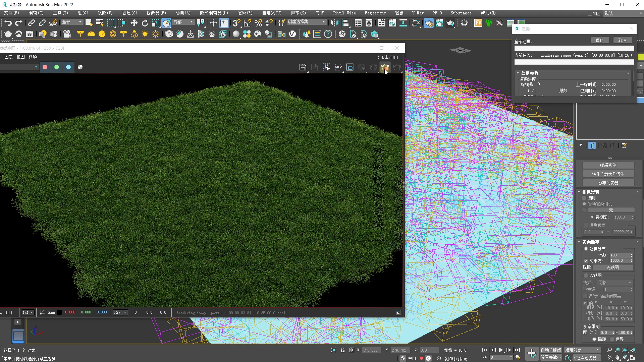Screen dimensions: 644x362
Task: Click the teapot render setup icon
Action: [429, 23]
